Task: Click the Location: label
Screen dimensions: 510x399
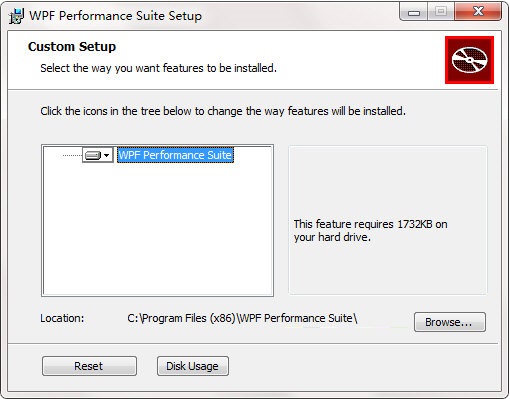Action: coord(62,318)
